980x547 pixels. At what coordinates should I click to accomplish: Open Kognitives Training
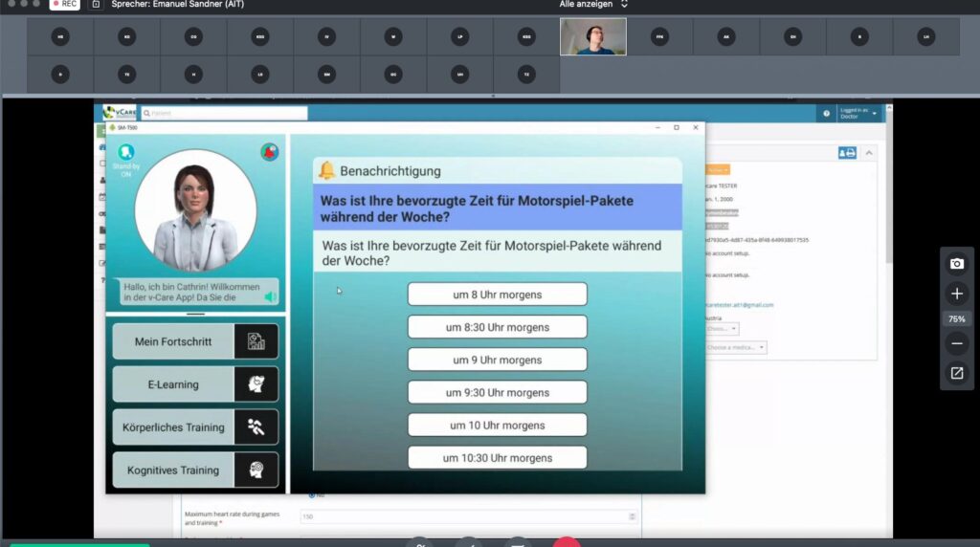click(195, 470)
